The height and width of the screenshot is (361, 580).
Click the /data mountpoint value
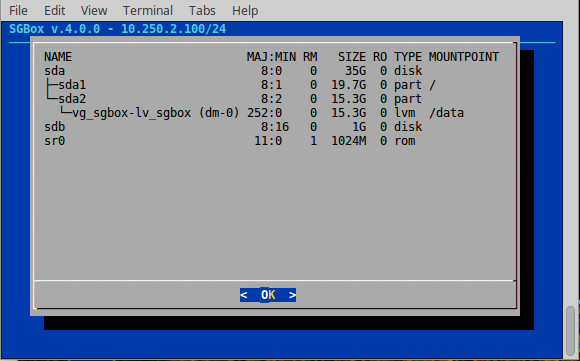(446, 113)
